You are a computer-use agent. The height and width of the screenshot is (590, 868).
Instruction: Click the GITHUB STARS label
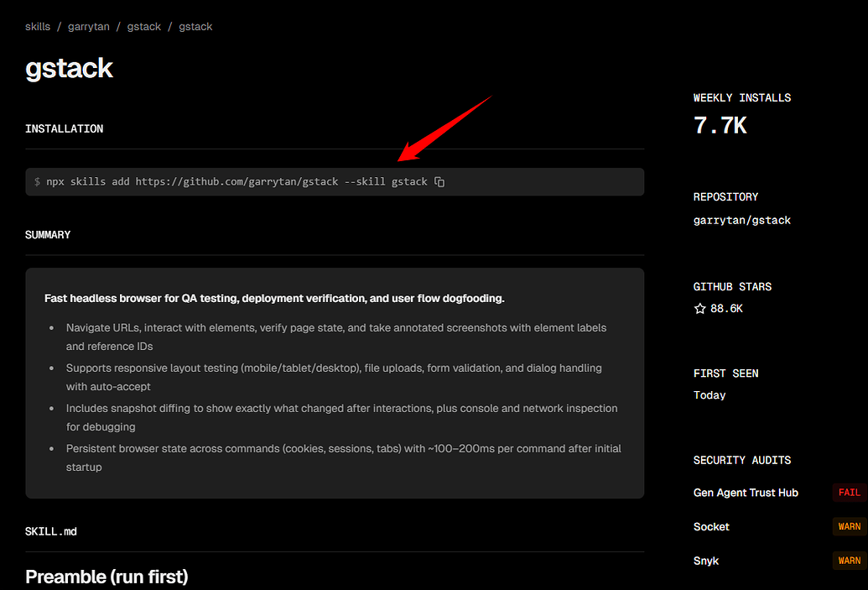tap(732, 287)
